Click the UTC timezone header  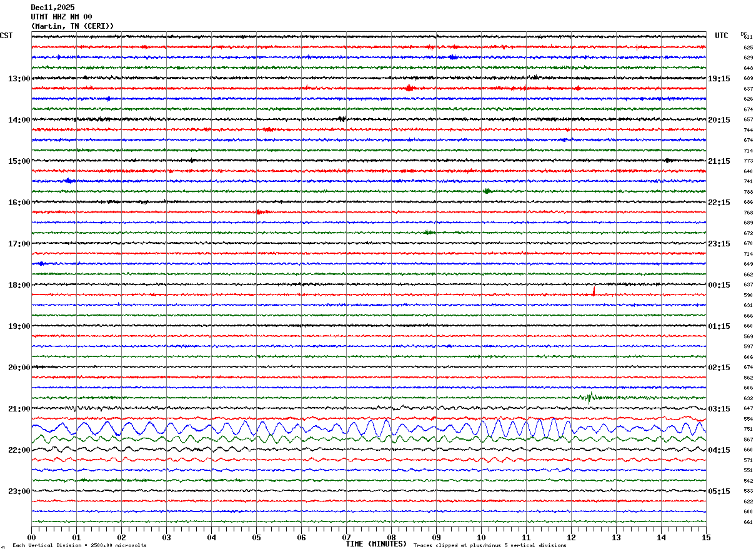722,36
